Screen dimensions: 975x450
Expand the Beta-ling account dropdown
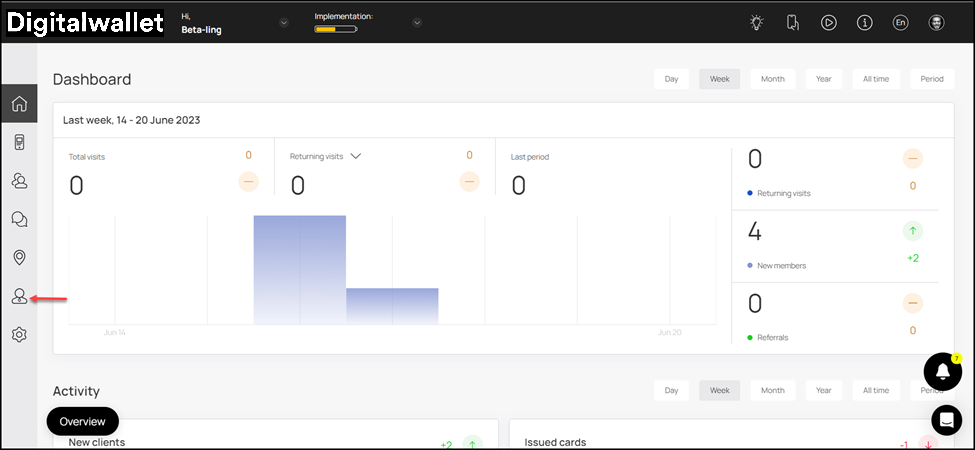[x=284, y=23]
